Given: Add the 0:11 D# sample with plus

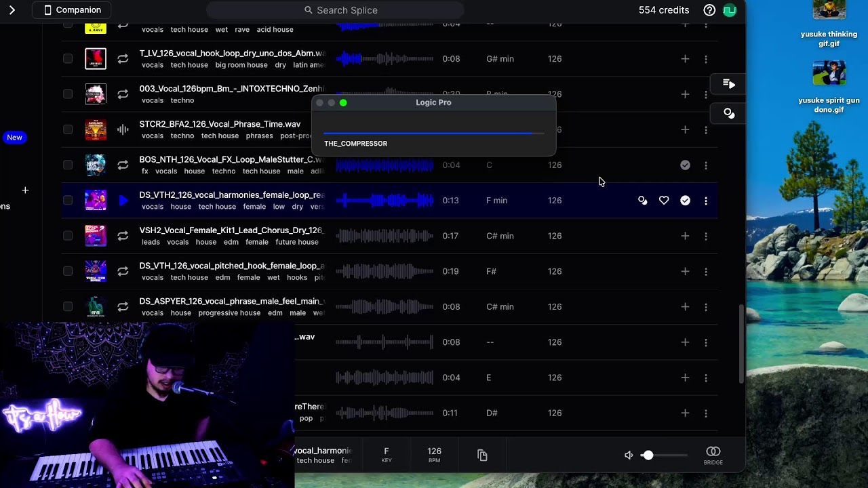Looking at the screenshot, I should tap(685, 413).
